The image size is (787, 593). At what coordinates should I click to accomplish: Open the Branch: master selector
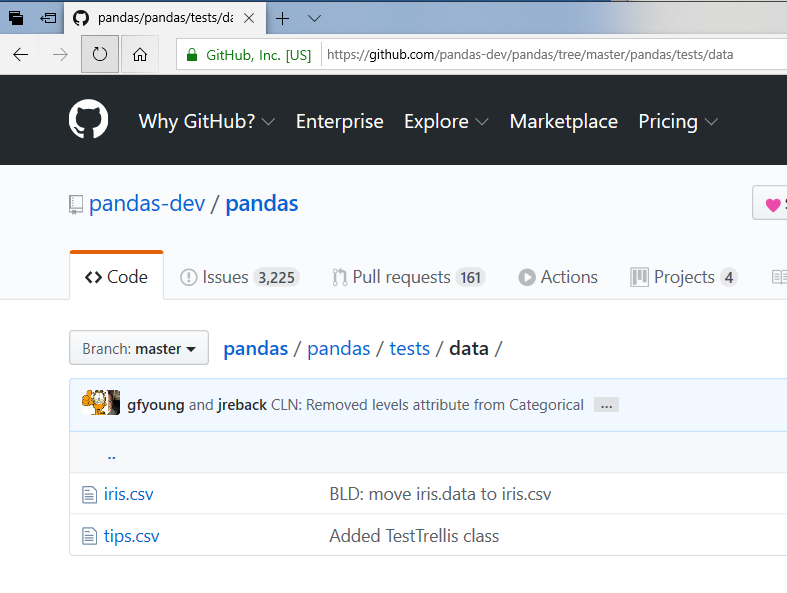(139, 348)
